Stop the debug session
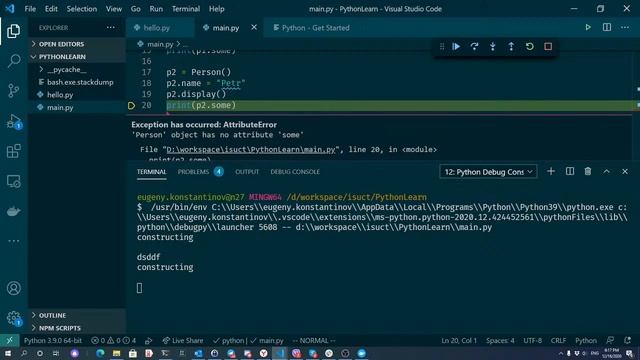The image size is (640, 360). click(x=548, y=47)
